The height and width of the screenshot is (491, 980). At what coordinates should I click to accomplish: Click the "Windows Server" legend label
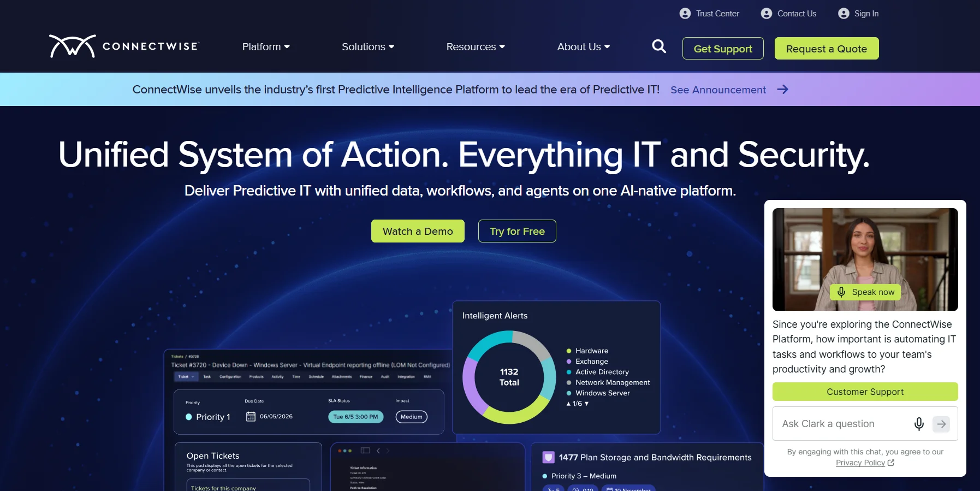click(603, 393)
